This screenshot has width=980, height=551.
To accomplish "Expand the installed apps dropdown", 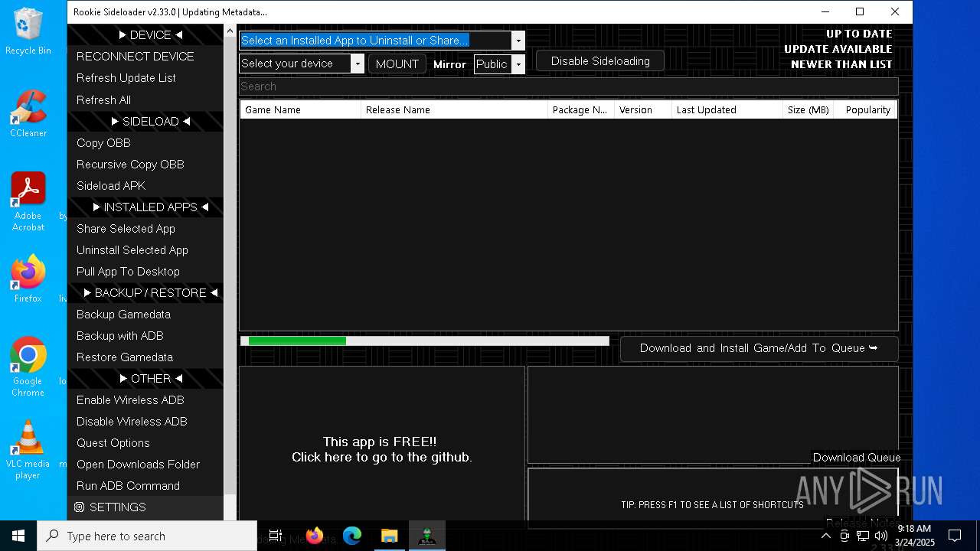I will 518,41.
